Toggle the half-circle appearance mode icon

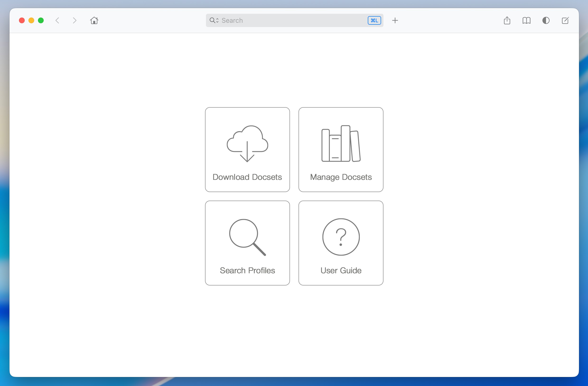546,20
